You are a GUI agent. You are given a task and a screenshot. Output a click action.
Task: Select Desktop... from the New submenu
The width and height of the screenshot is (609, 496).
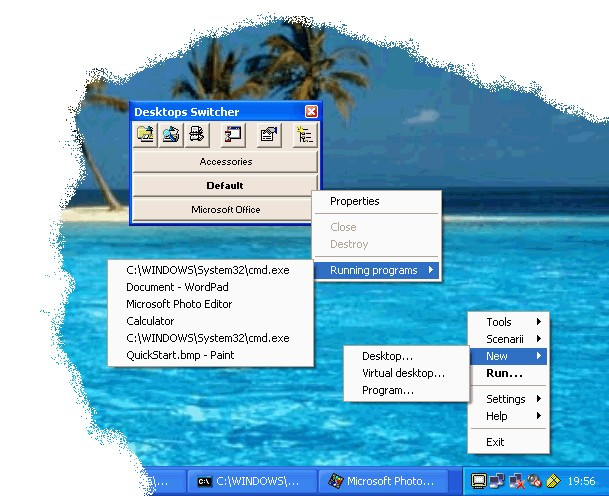(406, 356)
